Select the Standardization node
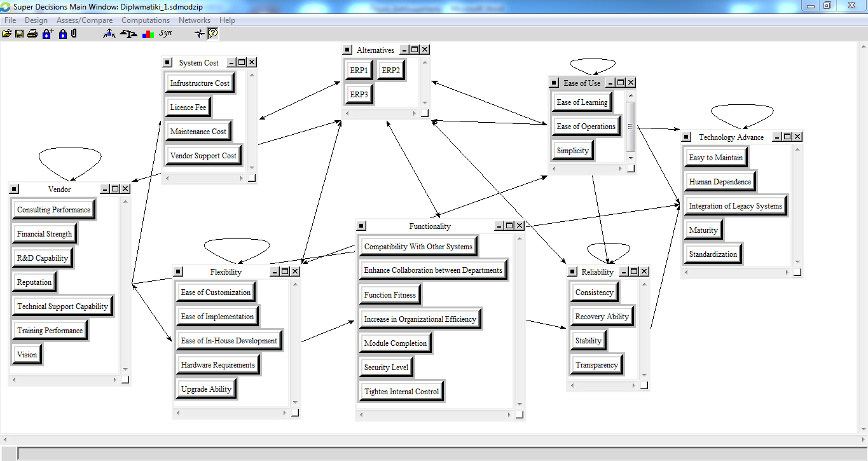The height and width of the screenshot is (461, 868). pyautogui.click(x=713, y=254)
